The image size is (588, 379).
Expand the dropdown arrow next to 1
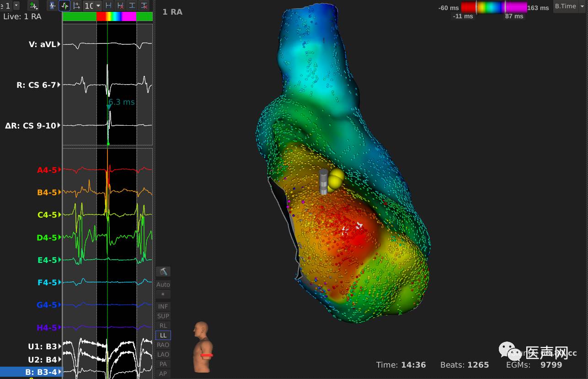click(x=16, y=5)
